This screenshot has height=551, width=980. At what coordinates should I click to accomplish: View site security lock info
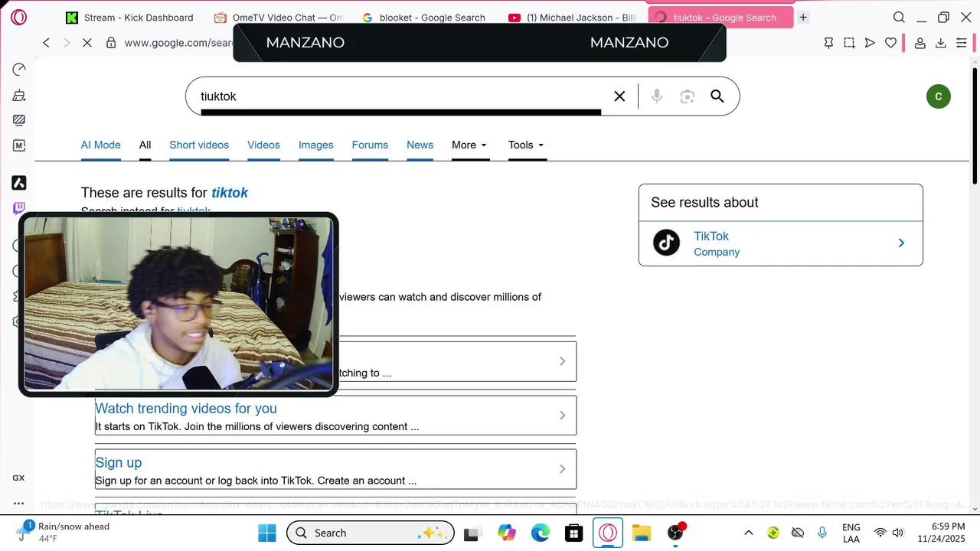(x=111, y=43)
